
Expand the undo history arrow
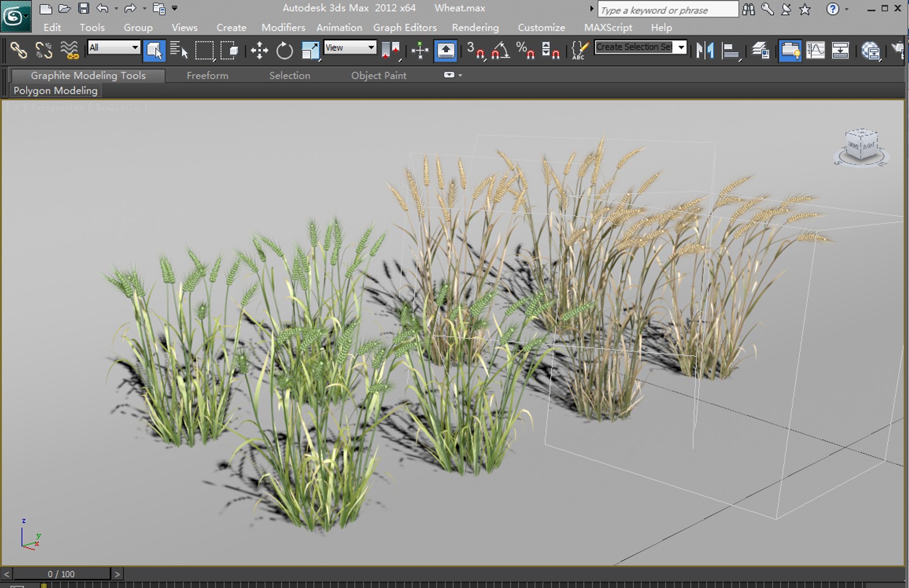coord(116,9)
